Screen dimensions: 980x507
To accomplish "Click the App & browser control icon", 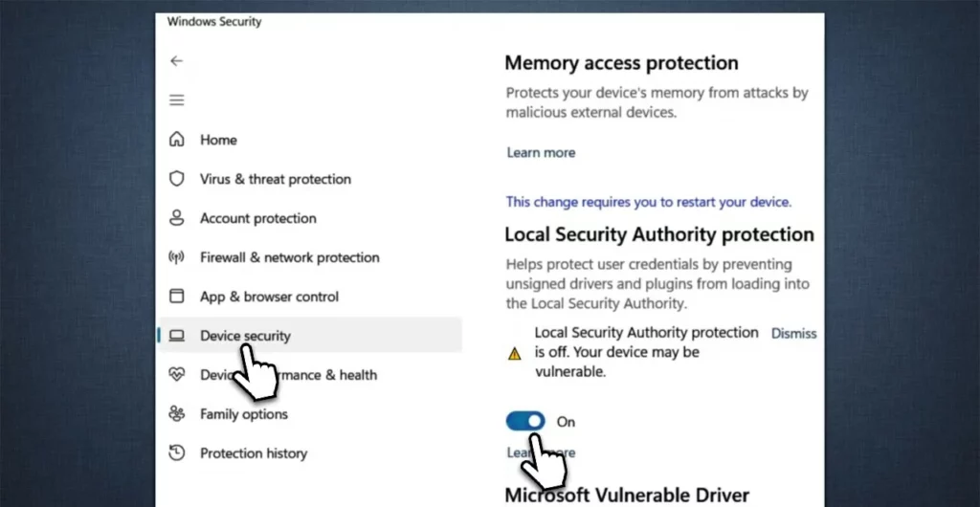I will tap(176, 297).
